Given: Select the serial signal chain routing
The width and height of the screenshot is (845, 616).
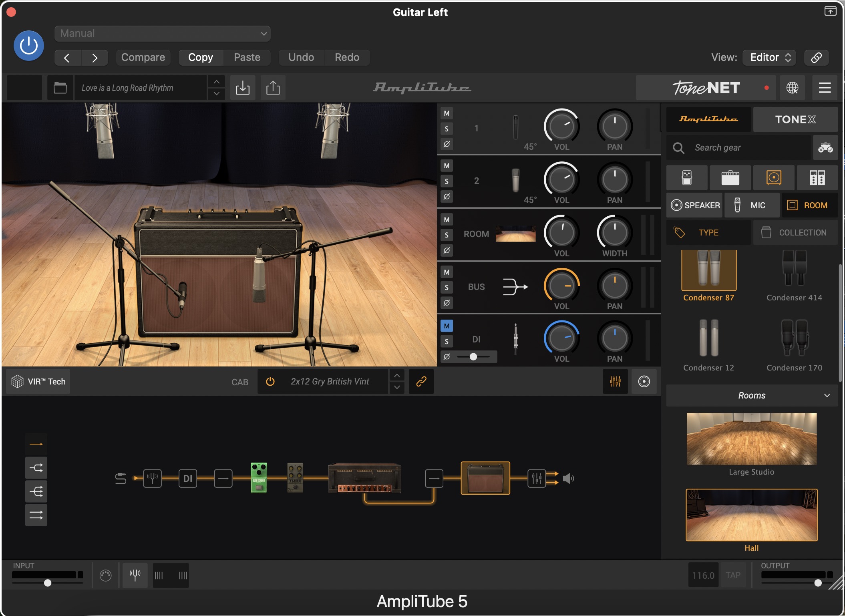Looking at the screenshot, I should pyautogui.click(x=36, y=444).
